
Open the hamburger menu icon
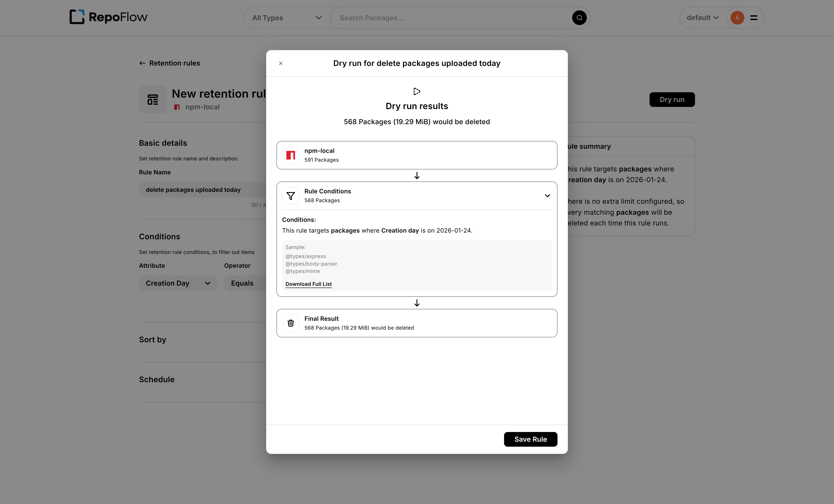point(753,18)
